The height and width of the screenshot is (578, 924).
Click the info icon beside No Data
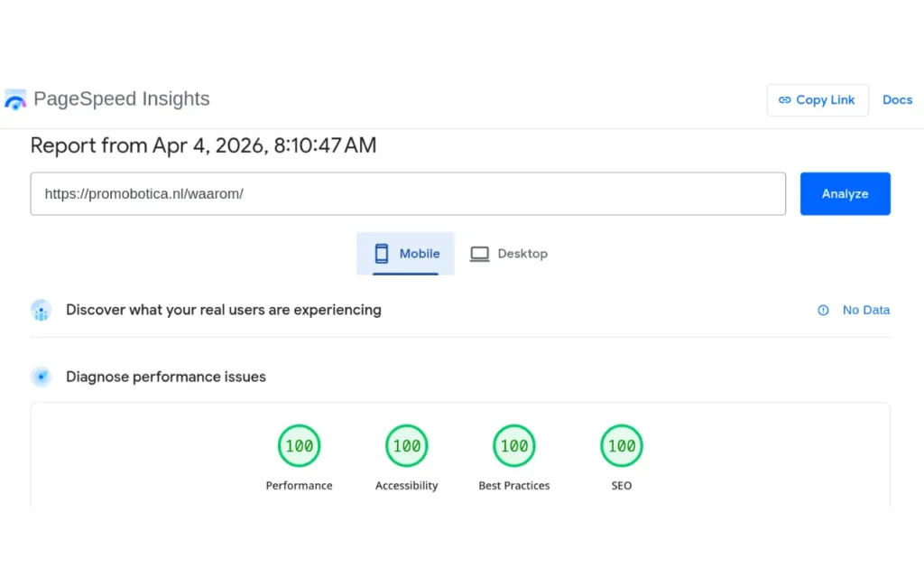(x=823, y=310)
